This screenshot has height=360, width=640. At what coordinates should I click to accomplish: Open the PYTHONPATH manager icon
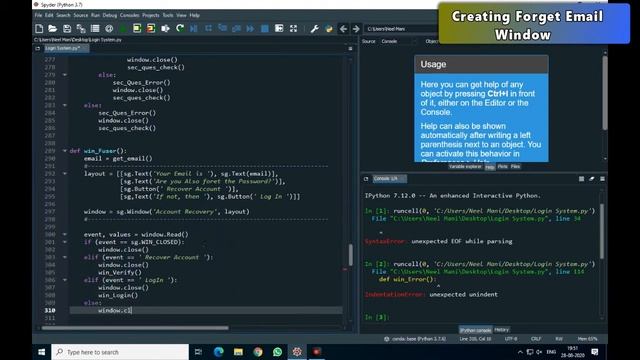click(329, 29)
